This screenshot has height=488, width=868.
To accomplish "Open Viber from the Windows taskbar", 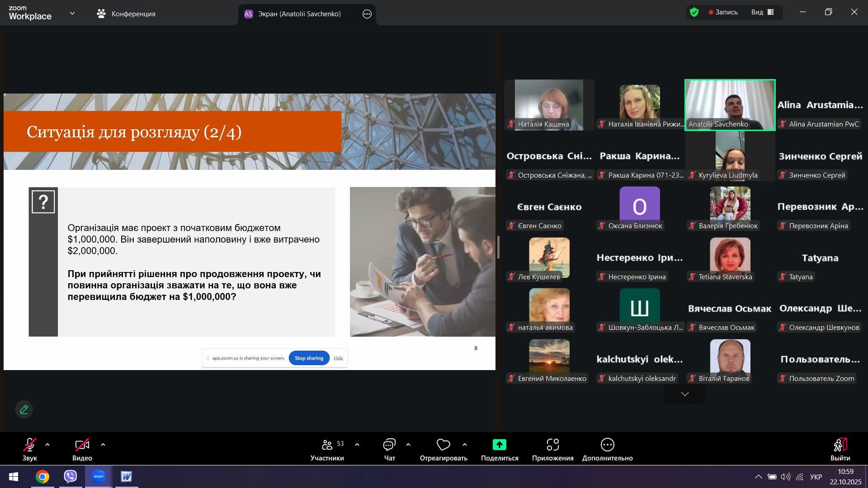I will pos(71,476).
